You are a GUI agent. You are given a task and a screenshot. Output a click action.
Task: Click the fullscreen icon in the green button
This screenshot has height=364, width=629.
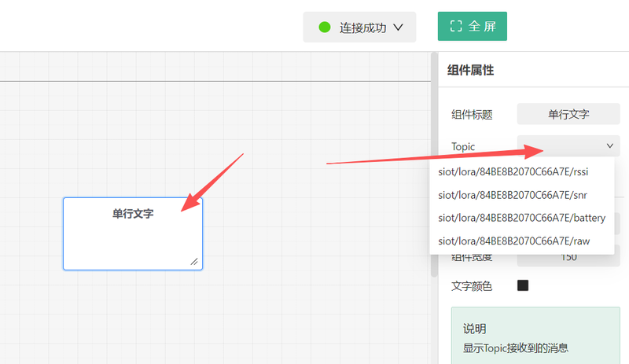pos(455,26)
